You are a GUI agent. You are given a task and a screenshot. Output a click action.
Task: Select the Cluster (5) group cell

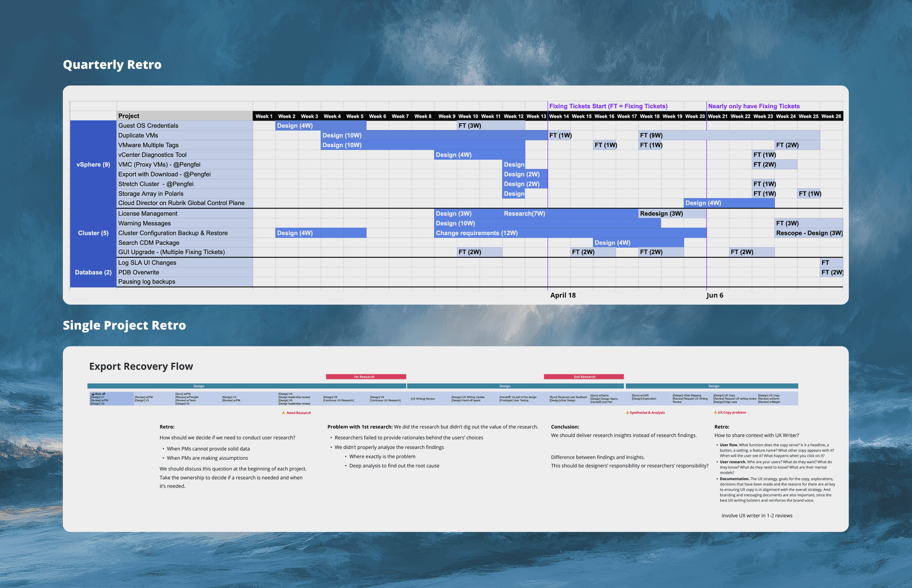tap(93, 233)
